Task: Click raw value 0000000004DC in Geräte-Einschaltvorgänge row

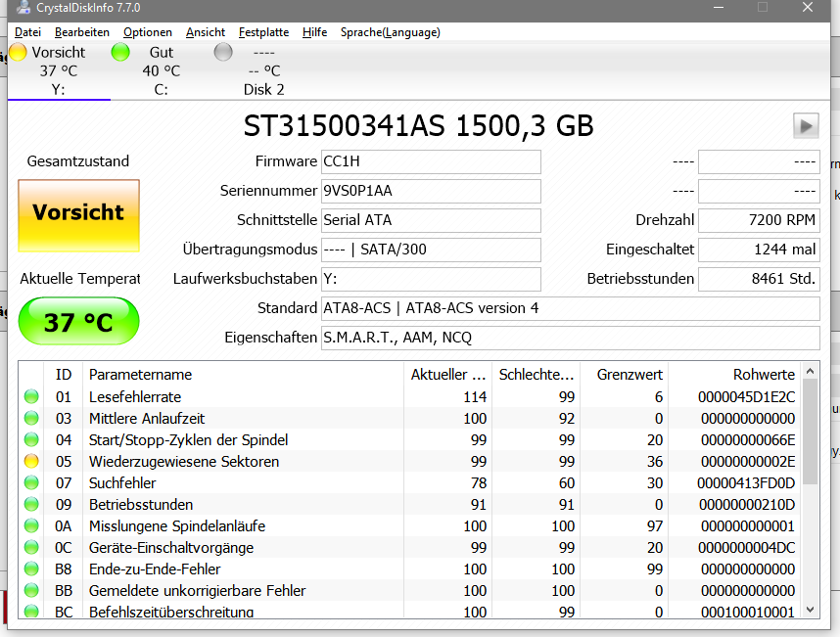Action: (x=746, y=548)
